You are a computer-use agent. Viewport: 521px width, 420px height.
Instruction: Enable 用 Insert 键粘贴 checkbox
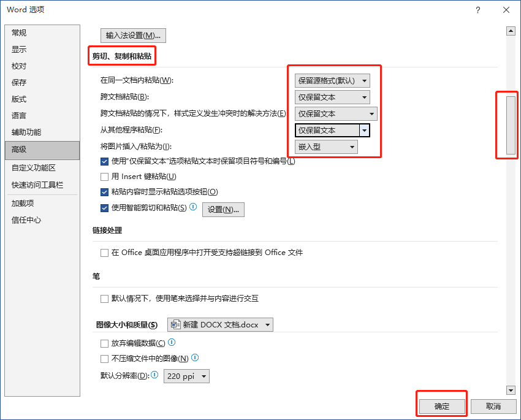pos(104,177)
